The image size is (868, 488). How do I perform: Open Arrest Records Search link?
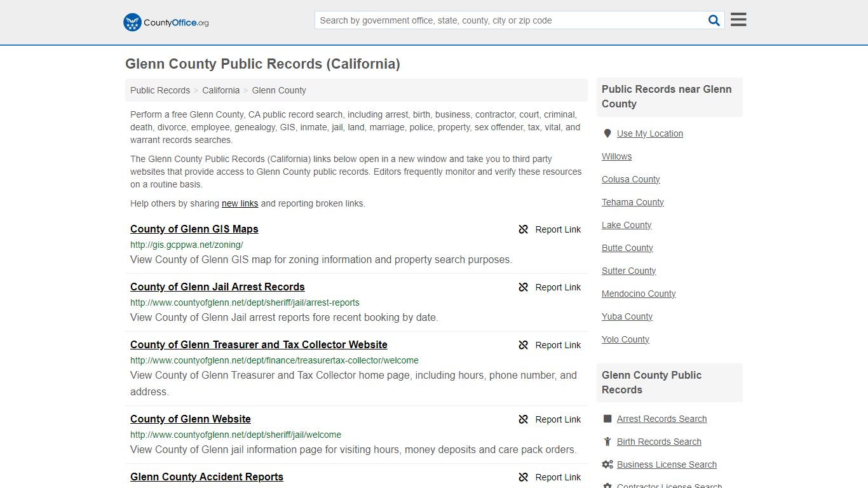(661, 419)
